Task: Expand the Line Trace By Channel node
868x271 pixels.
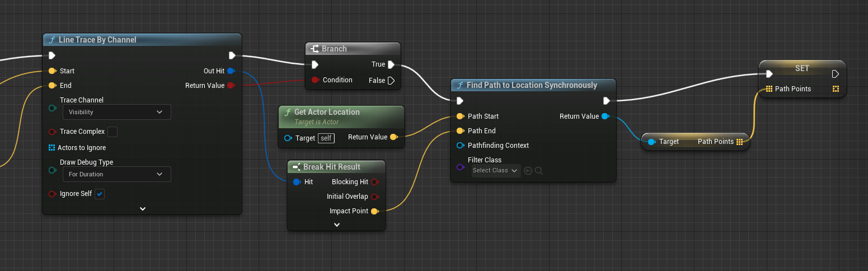Action: pos(143,208)
